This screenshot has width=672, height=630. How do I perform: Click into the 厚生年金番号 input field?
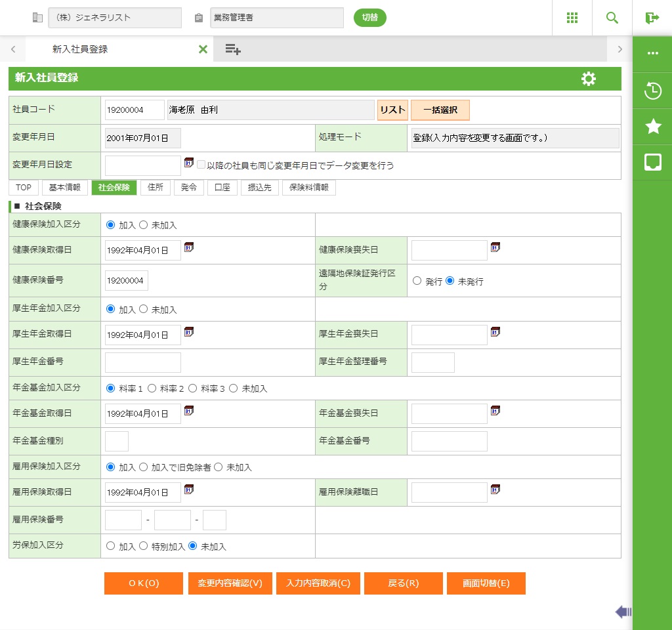143,362
